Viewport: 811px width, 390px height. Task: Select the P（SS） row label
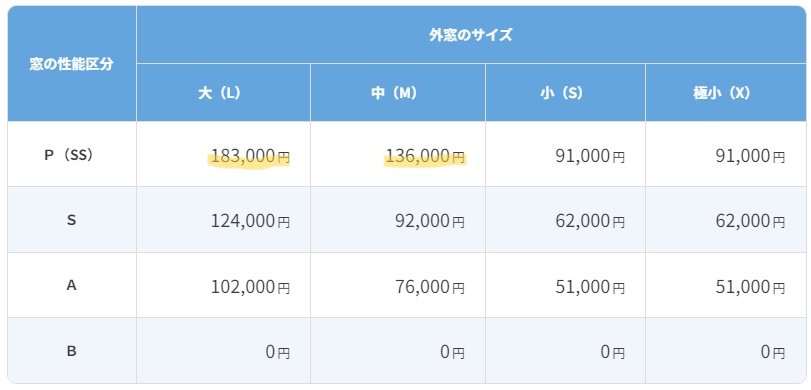(x=72, y=154)
